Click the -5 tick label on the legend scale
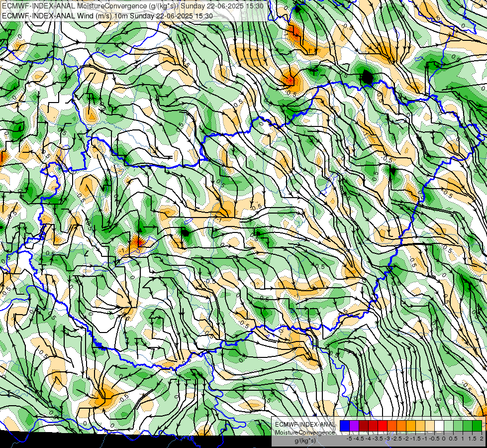The height and width of the screenshot is (448, 487). [349, 439]
